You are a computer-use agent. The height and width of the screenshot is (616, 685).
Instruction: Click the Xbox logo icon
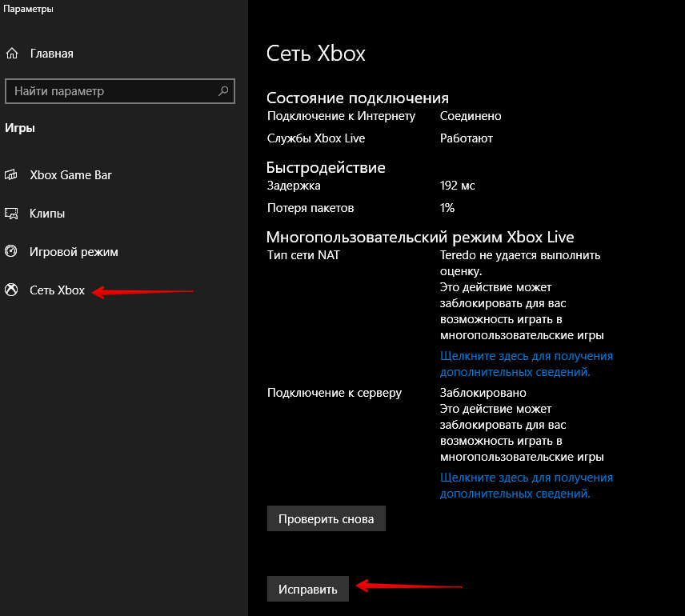(11, 290)
